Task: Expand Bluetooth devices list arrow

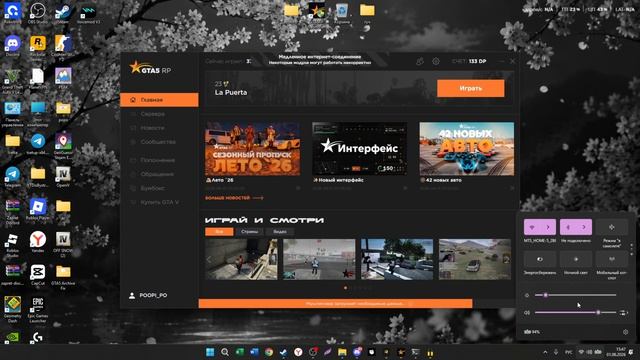Action: (584, 227)
